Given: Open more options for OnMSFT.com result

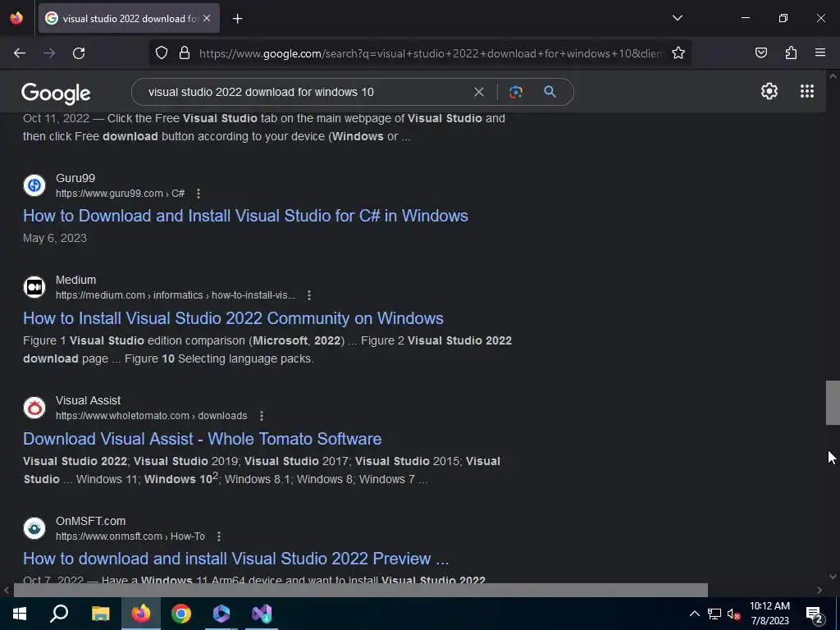Looking at the screenshot, I should (218, 536).
